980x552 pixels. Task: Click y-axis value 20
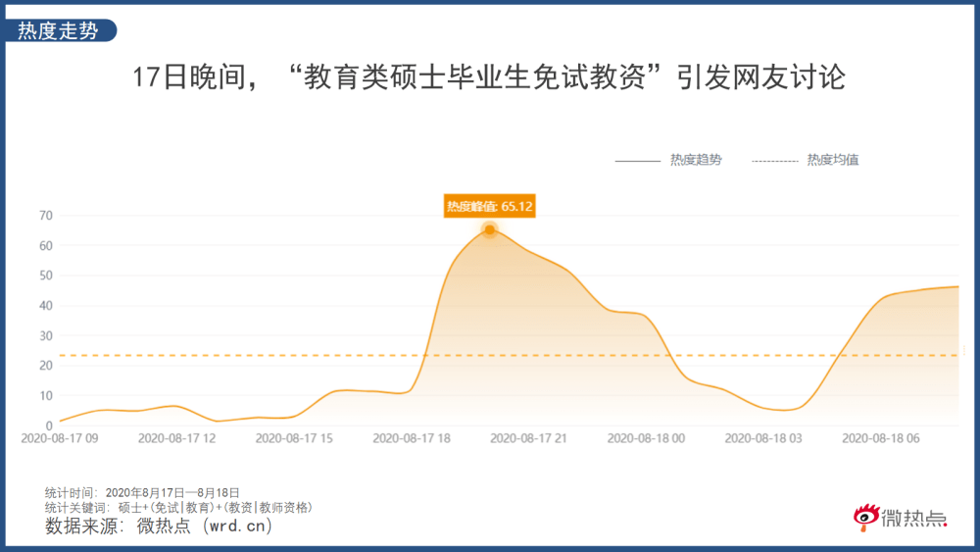click(x=46, y=366)
